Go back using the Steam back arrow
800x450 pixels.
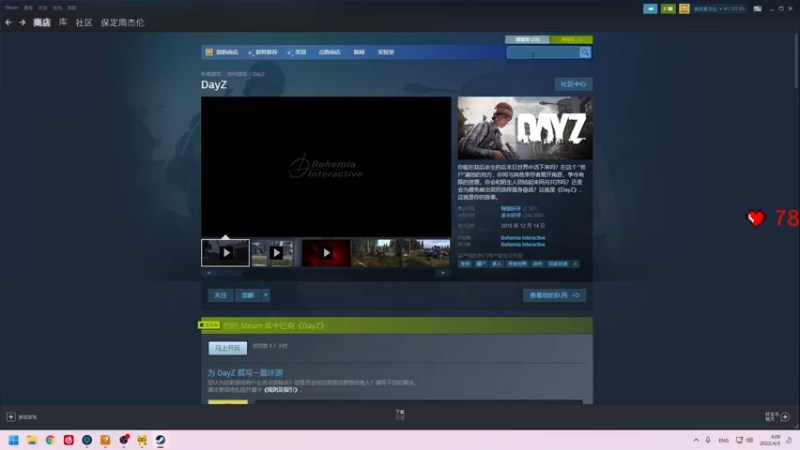tap(8, 22)
